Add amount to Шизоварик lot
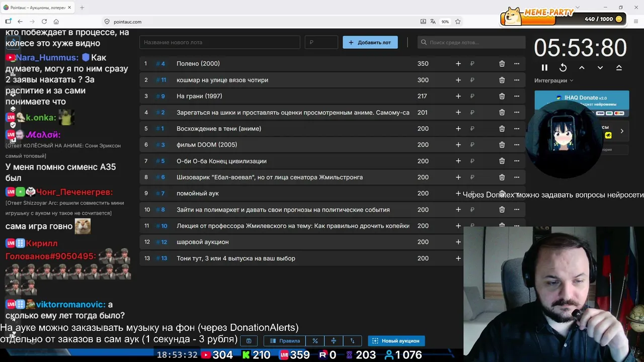644x362 pixels. [x=458, y=177]
